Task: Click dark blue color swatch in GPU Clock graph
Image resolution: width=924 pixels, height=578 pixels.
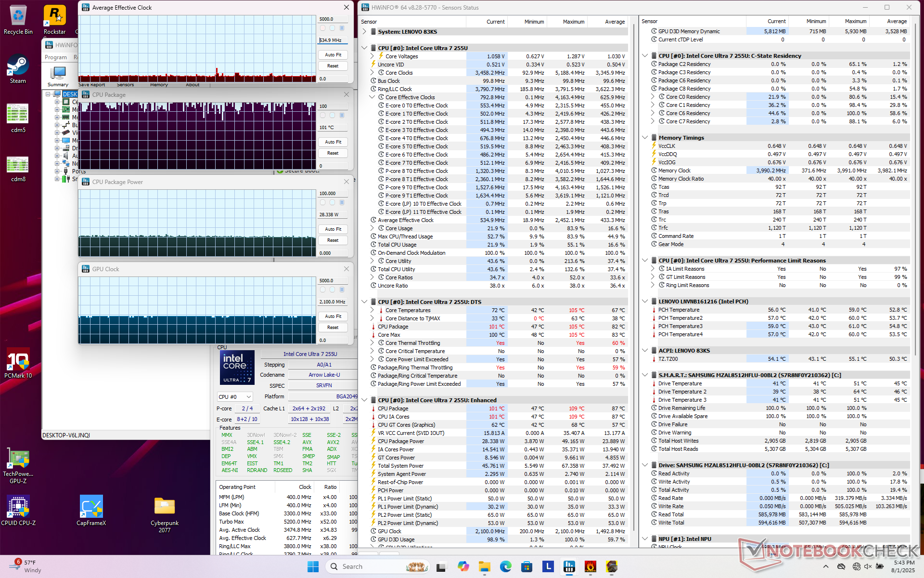Action: (x=342, y=290)
